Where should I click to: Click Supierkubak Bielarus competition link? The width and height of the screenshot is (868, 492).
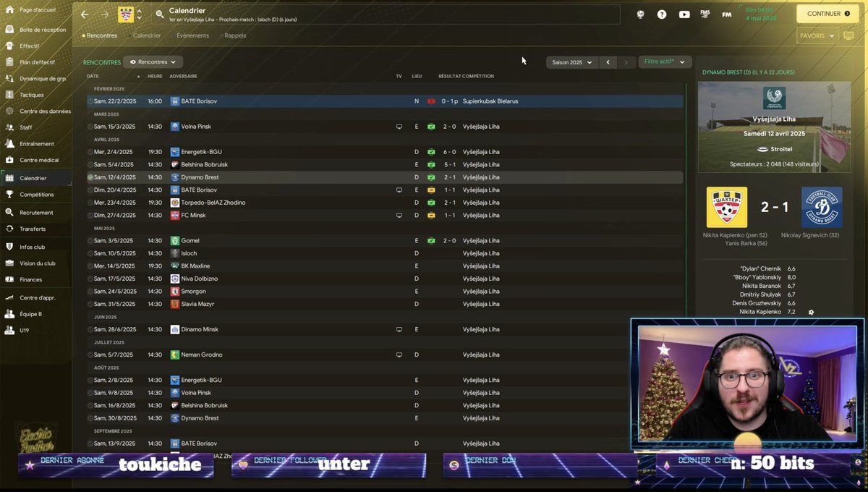pyautogui.click(x=490, y=101)
